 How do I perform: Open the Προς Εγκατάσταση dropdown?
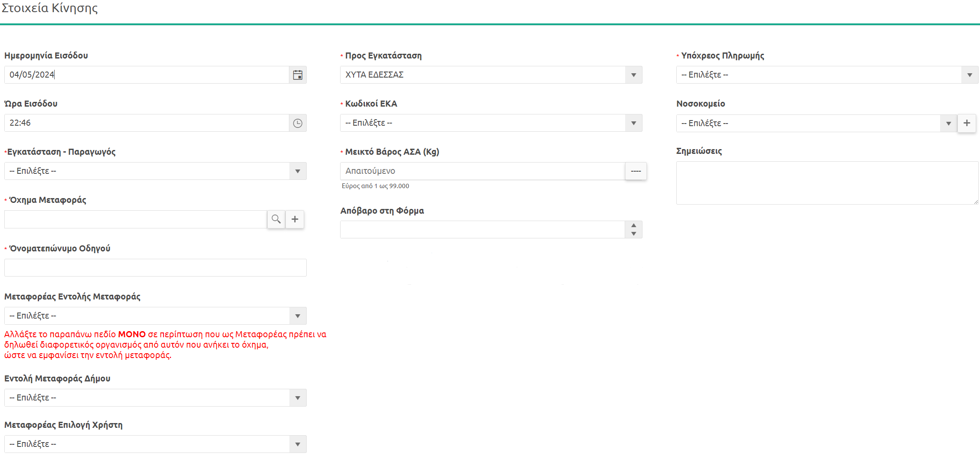633,75
